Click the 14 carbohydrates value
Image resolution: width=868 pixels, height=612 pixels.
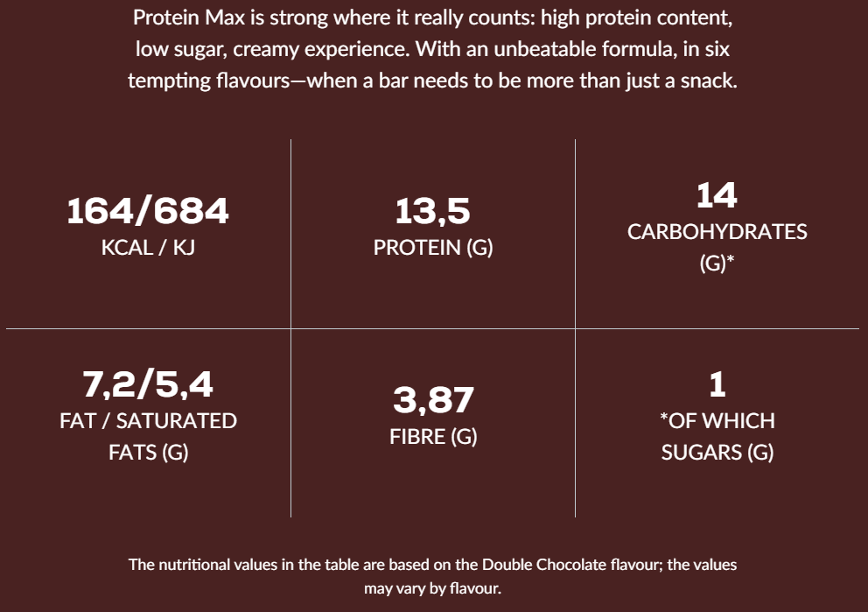pos(717,195)
